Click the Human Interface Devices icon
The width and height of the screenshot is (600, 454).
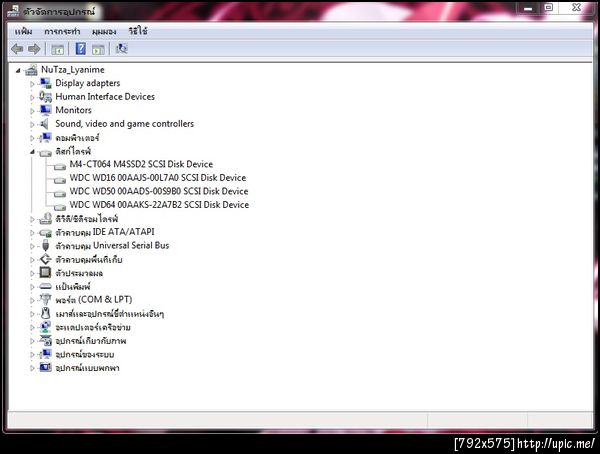46,96
